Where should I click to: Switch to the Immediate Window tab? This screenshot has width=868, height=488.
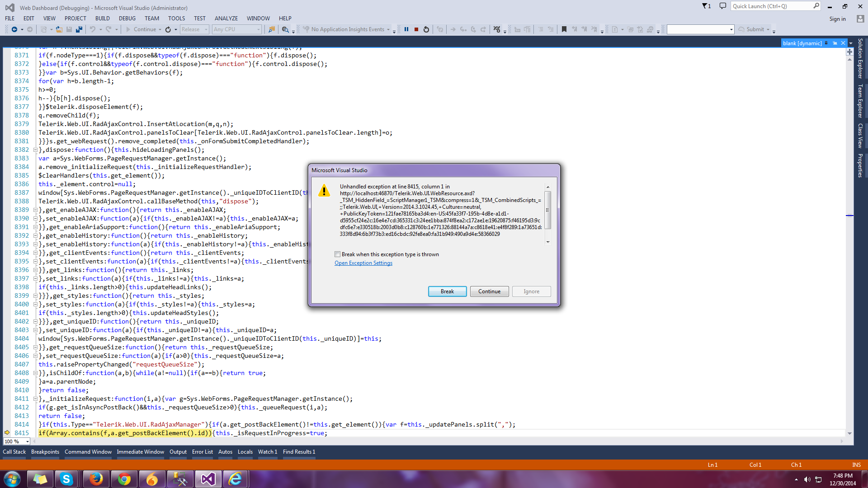tap(140, 452)
